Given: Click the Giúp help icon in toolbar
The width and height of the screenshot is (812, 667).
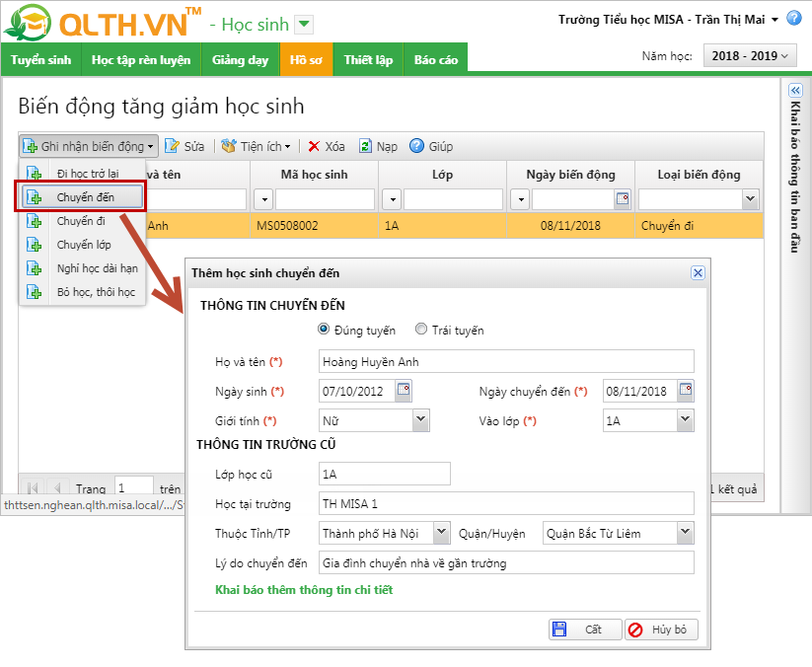Looking at the screenshot, I should click(416, 146).
